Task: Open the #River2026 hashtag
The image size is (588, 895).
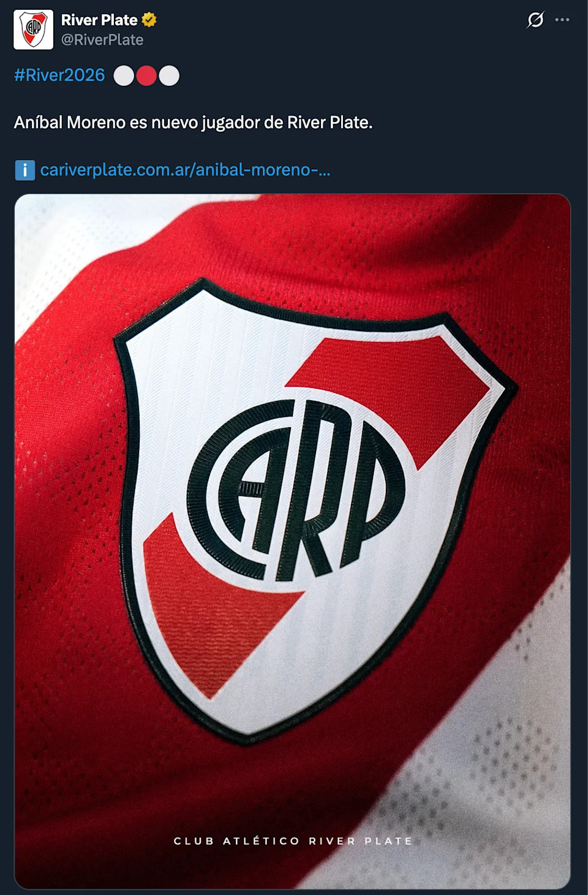Action: tap(59, 75)
